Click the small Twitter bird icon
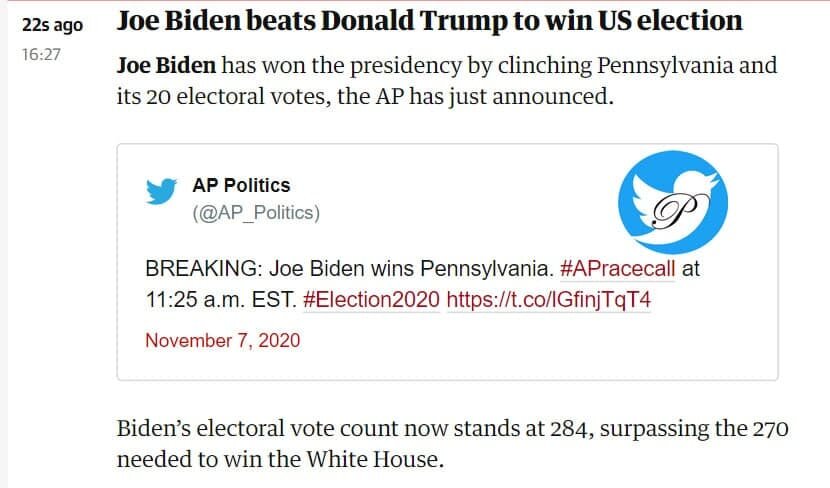The image size is (830, 488). (161, 191)
